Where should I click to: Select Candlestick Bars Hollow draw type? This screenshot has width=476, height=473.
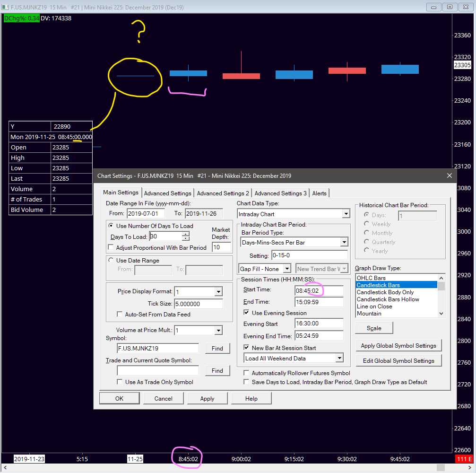click(x=396, y=299)
